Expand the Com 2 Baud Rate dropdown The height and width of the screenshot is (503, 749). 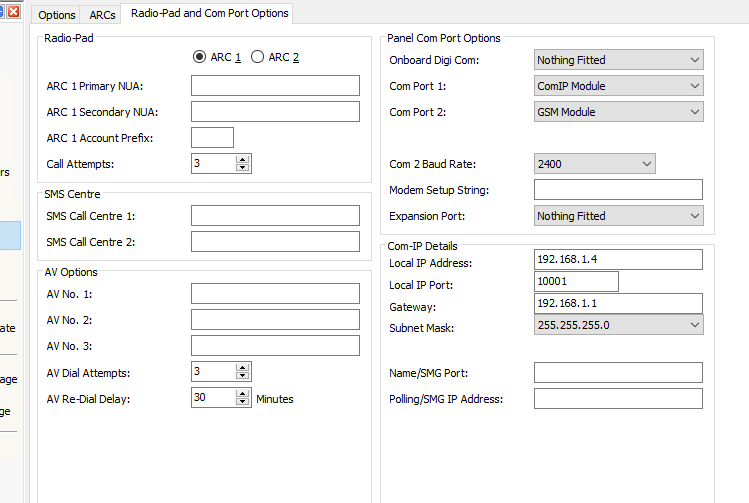595,164
